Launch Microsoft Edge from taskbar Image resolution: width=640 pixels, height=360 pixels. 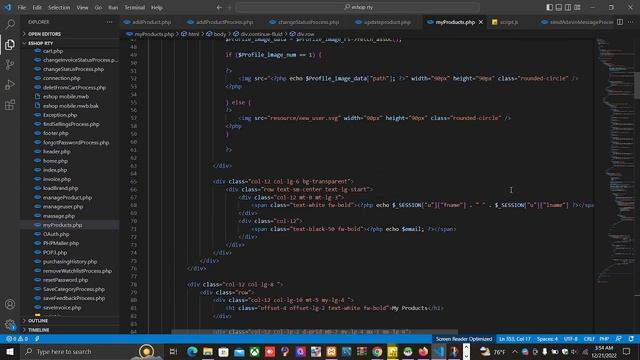click(192, 351)
